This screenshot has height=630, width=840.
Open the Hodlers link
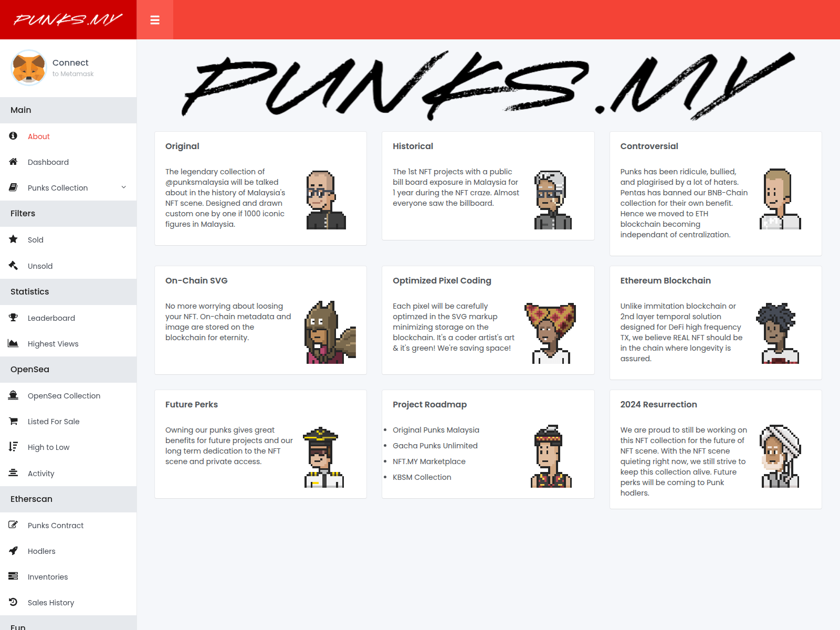68,551
